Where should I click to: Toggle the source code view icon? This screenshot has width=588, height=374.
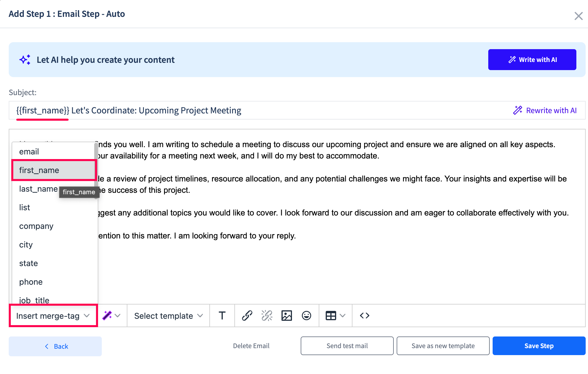click(364, 316)
